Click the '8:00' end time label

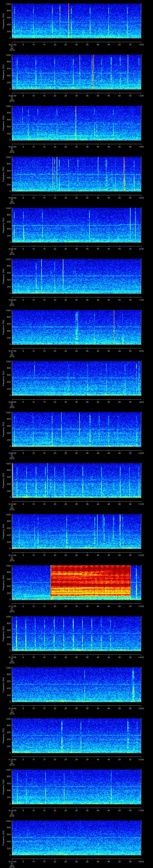point(141,351)
